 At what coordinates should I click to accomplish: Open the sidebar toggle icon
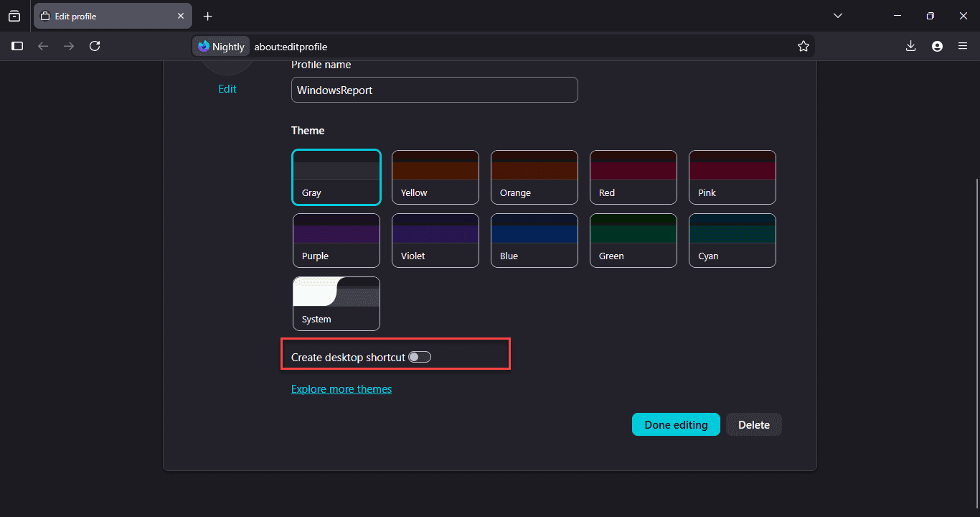tap(17, 46)
